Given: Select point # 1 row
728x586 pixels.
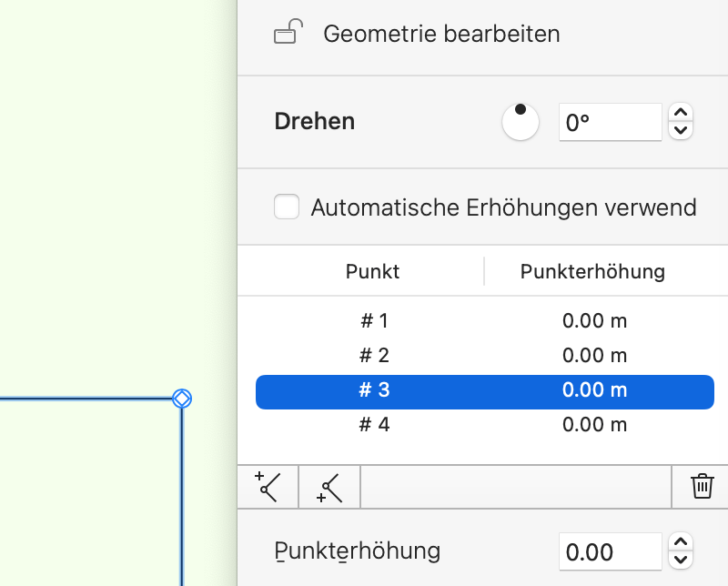Looking at the screenshot, I should click(x=484, y=320).
